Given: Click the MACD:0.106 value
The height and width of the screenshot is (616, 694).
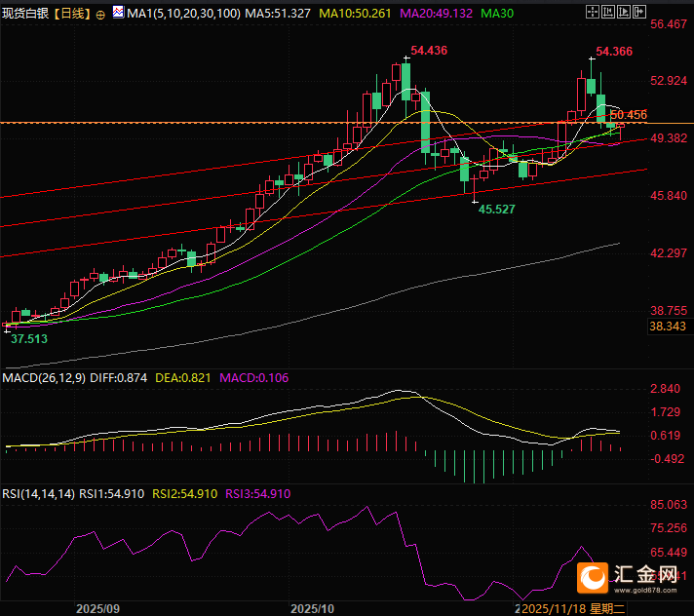Looking at the screenshot, I should click(x=254, y=378).
